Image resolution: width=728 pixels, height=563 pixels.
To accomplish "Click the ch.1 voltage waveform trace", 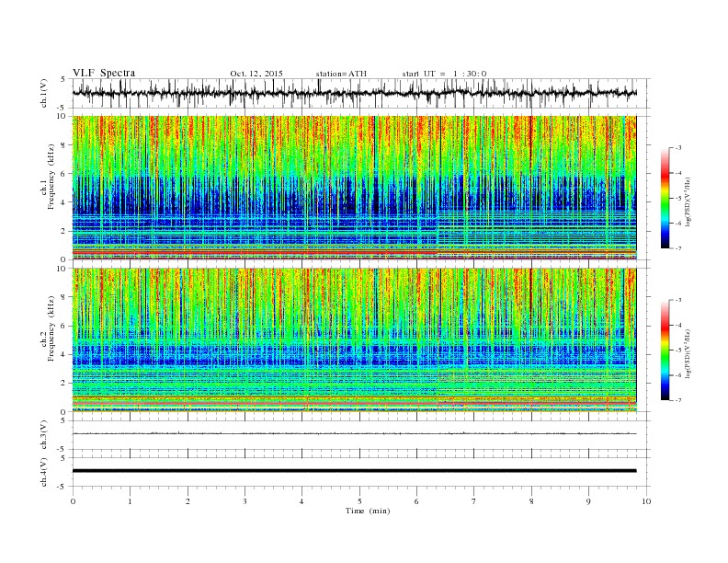I will pos(354,93).
